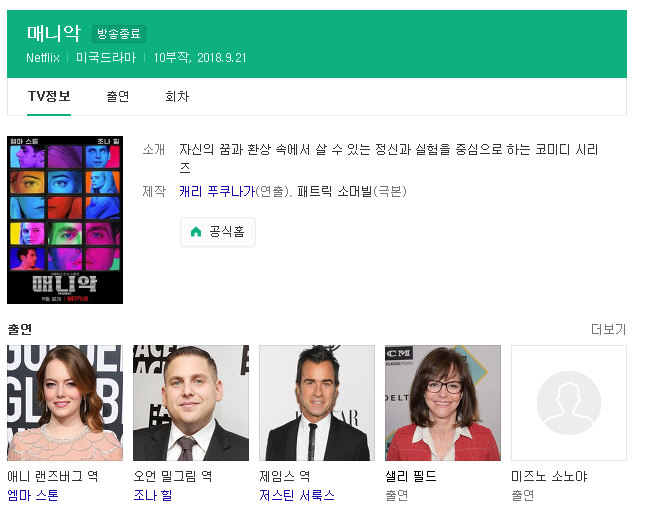
Task: Open the 조나 힐 name link
Action: (x=153, y=495)
